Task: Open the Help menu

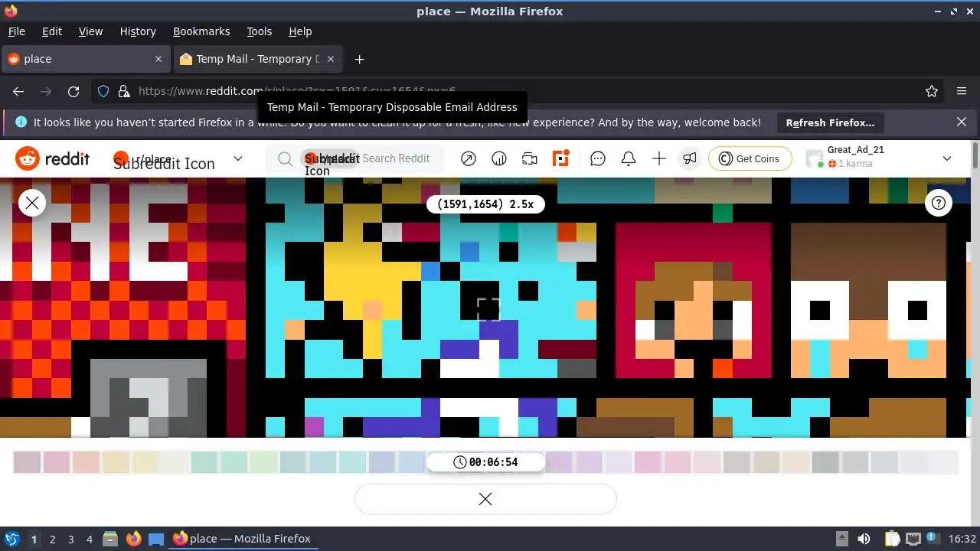Action: [300, 31]
